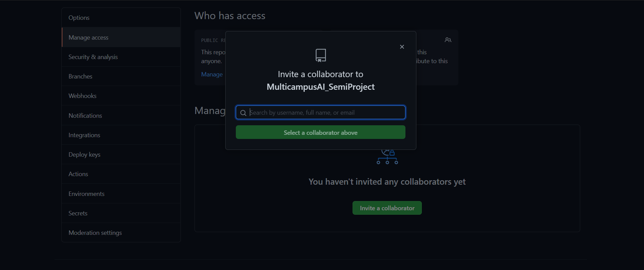644x270 pixels.
Task: Go to Branches settings
Action: 121,76
